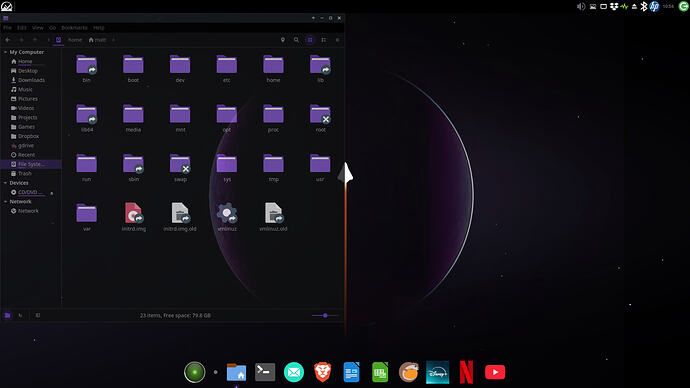Click the matt breadcrumb in path bar
Image resolution: width=690 pixels, height=388 pixels.
pos(97,40)
